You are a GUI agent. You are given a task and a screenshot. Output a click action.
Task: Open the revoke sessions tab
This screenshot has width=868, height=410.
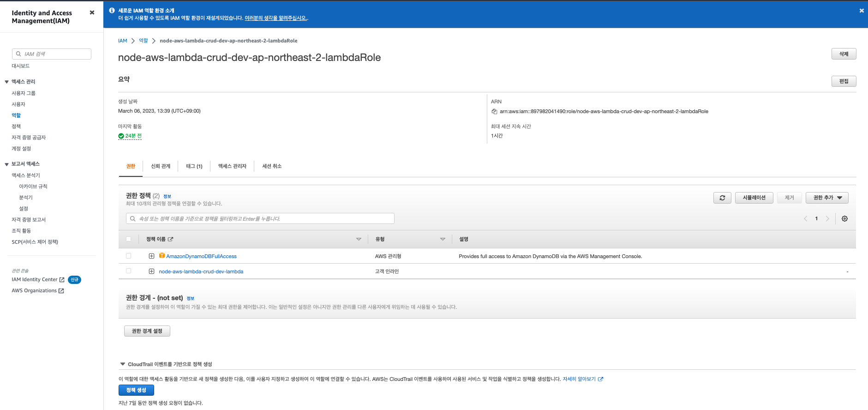point(272,166)
